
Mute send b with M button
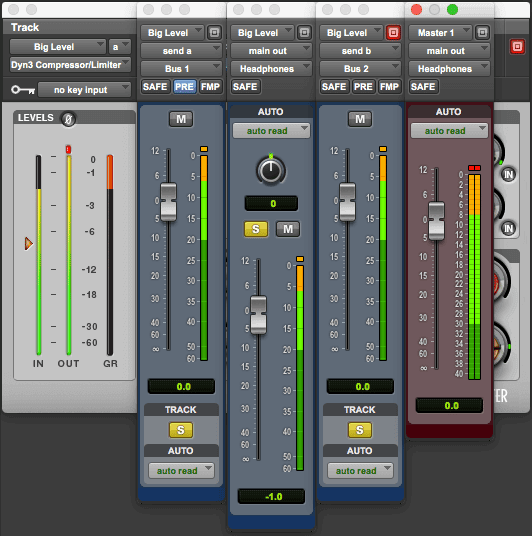(x=360, y=119)
